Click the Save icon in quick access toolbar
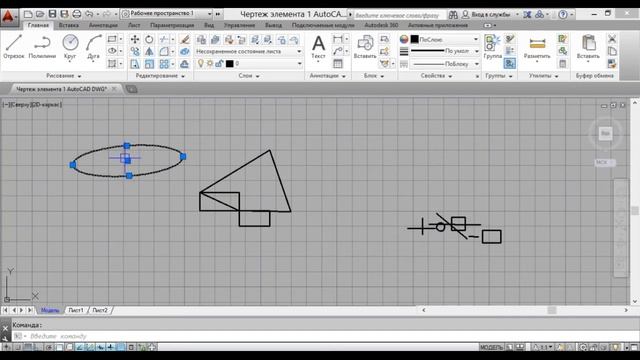 [x=52, y=14]
